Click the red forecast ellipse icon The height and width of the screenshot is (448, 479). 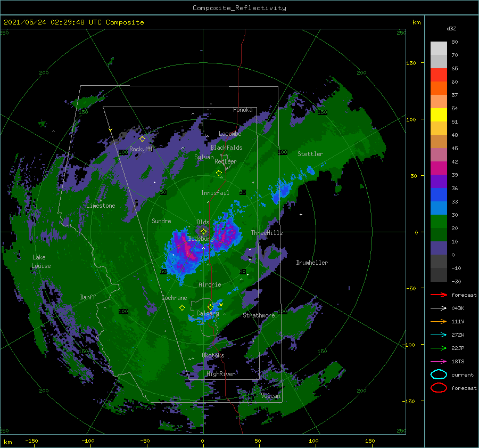click(439, 387)
